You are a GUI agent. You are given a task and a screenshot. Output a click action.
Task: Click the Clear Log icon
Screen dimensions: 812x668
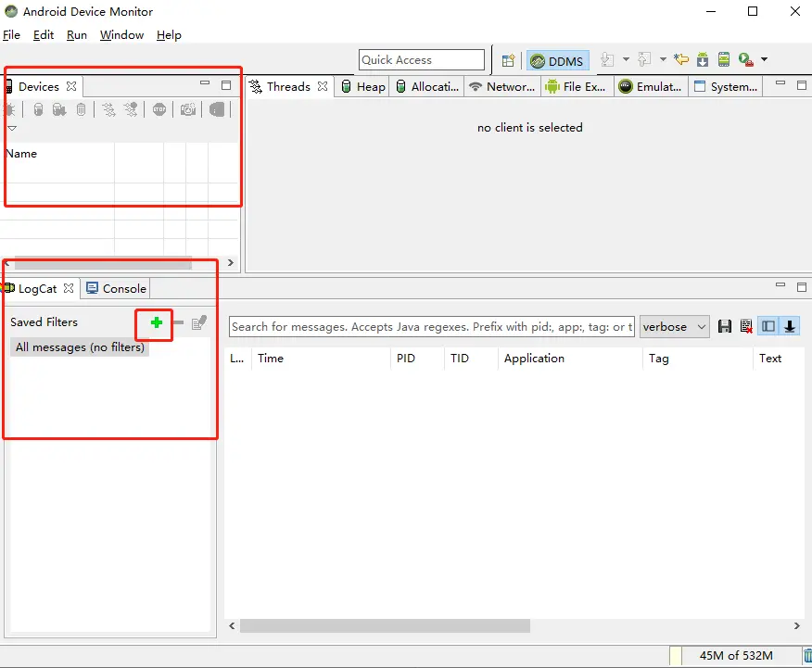click(x=746, y=326)
